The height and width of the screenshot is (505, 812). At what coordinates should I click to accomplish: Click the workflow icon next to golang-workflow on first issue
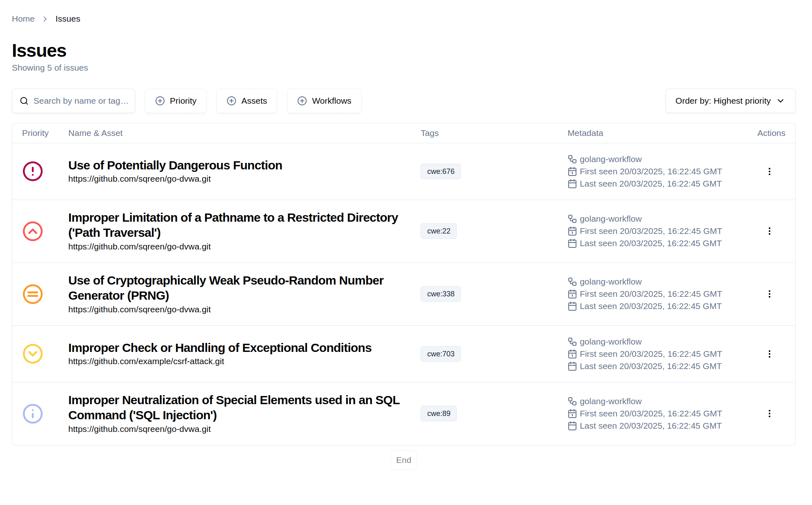[x=572, y=159]
